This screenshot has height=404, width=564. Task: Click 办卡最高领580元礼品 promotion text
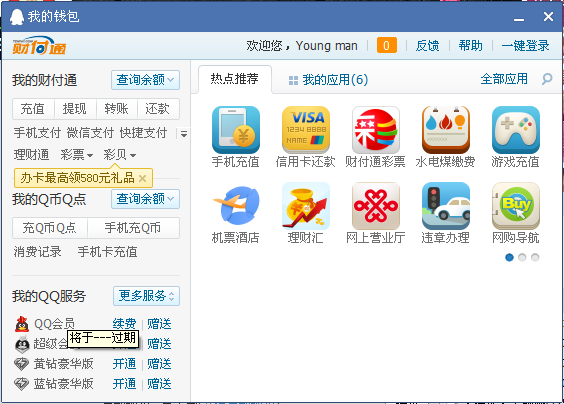point(77,178)
